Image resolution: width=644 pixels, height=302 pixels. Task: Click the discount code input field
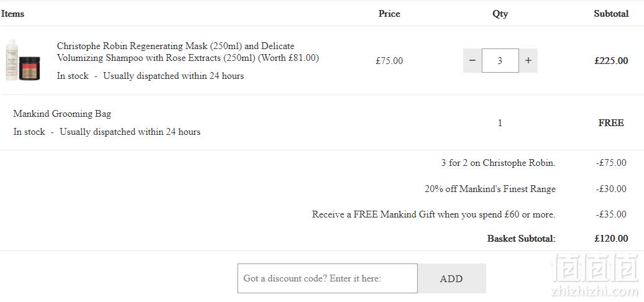328,278
